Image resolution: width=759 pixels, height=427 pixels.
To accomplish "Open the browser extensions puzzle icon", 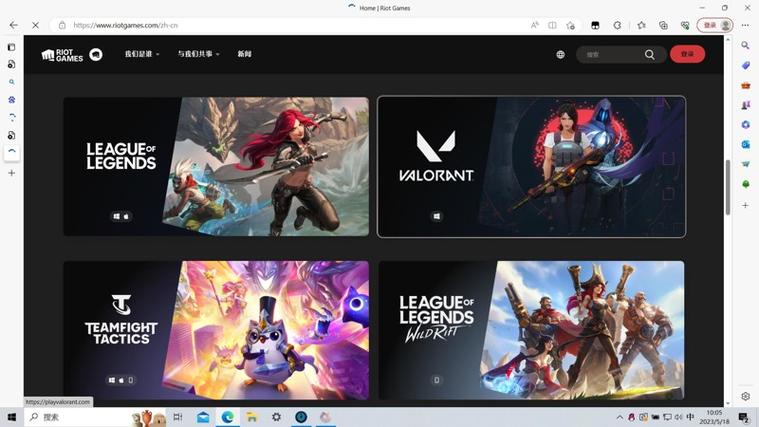I will [617, 25].
